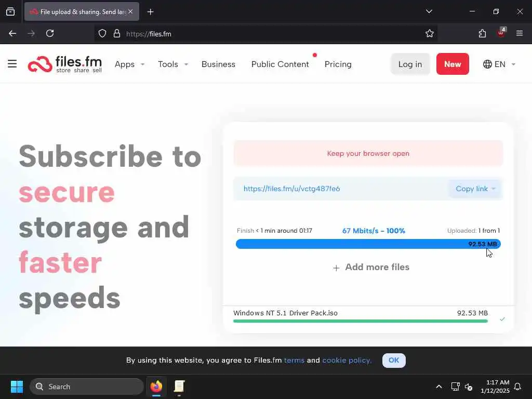The image size is (532, 399).
Task: Click the Uploaded: 1 from 1 text
Action: [x=473, y=231]
